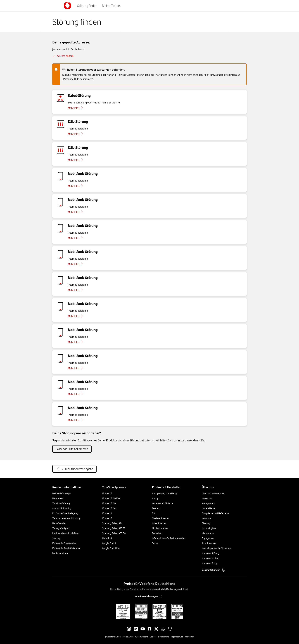299x644 pixels.
Task: Open the YouTube social icon
Action: pyautogui.click(x=143, y=629)
